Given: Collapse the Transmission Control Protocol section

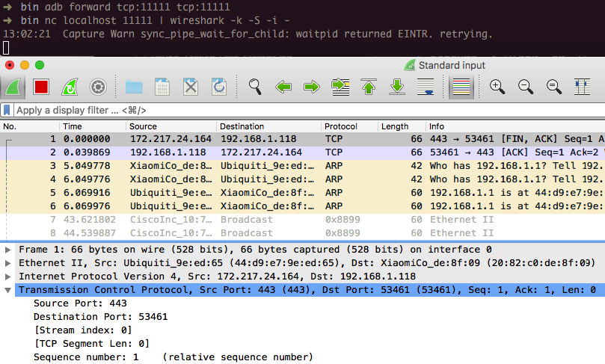Looking at the screenshot, I should pyautogui.click(x=8, y=290).
